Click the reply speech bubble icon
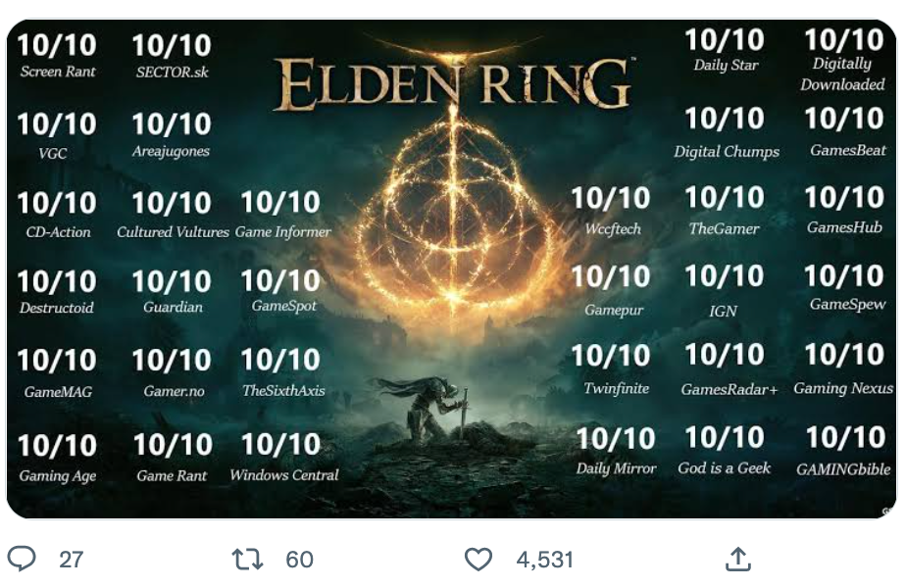906x588 pixels. [22, 559]
